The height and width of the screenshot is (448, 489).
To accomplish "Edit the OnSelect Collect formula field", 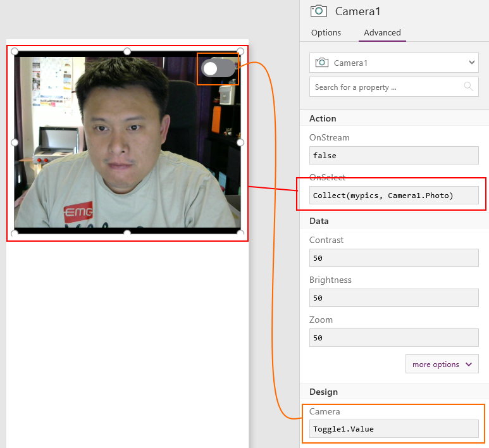I will pyautogui.click(x=393, y=196).
